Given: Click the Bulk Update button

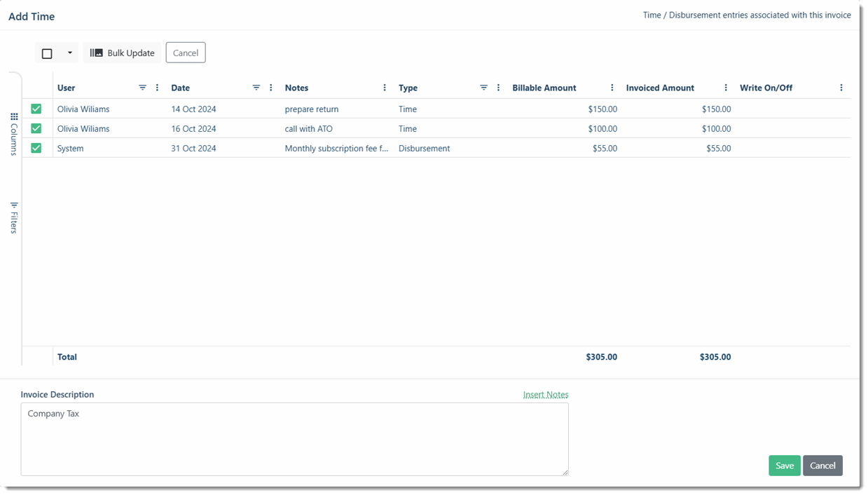Looking at the screenshot, I should tap(122, 53).
